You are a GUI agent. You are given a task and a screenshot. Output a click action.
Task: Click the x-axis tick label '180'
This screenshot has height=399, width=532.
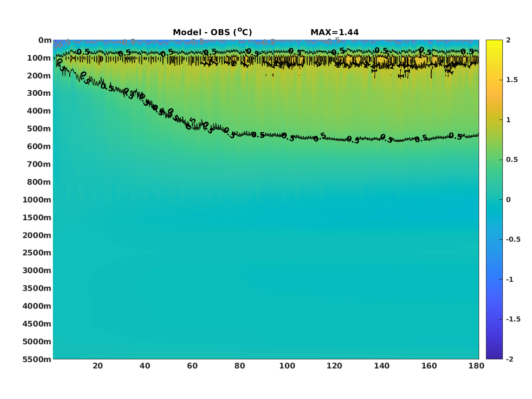[477, 366]
